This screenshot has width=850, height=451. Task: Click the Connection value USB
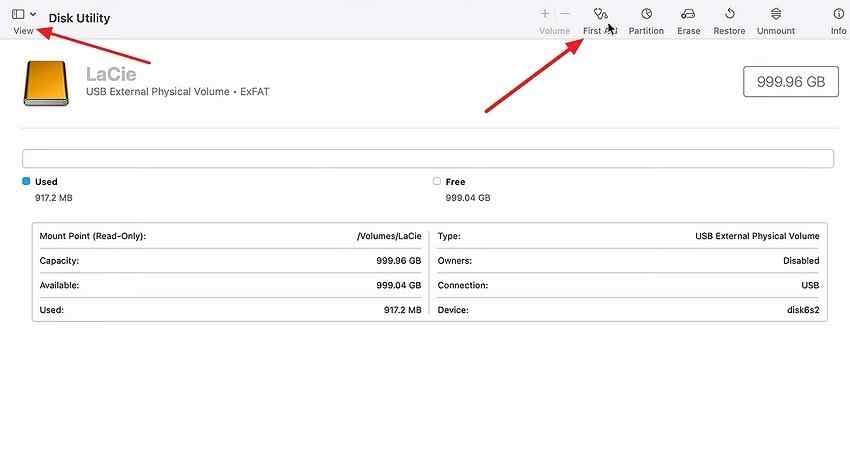pos(810,285)
